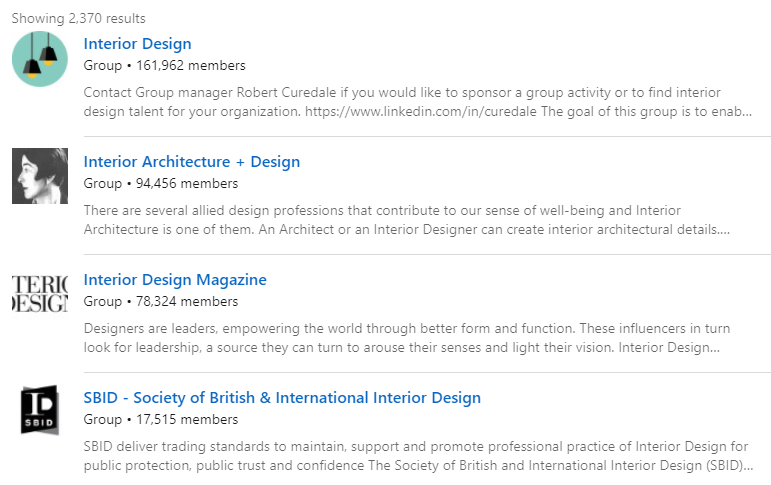Open SBID Society of British & International Interior Design
771x485 pixels.
(282, 398)
